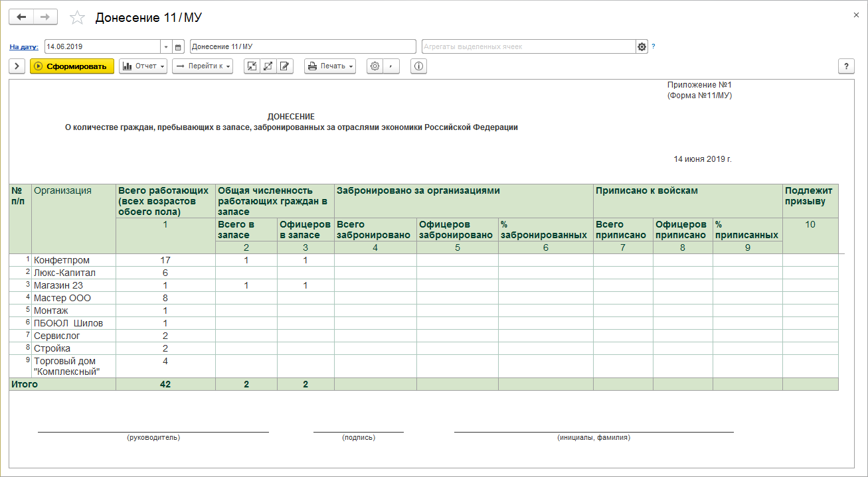
Task: Click the information circle icon
Action: [419, 66]
